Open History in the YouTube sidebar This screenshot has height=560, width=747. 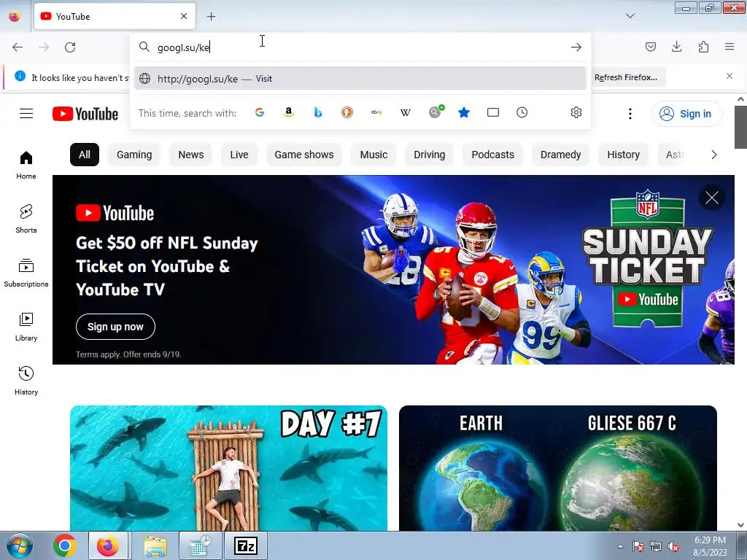pos(26,381)
